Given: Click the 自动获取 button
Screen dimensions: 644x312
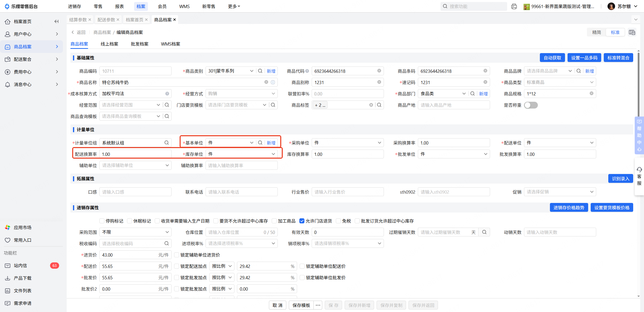Looking at the screenshot, I should click(552, 58).
